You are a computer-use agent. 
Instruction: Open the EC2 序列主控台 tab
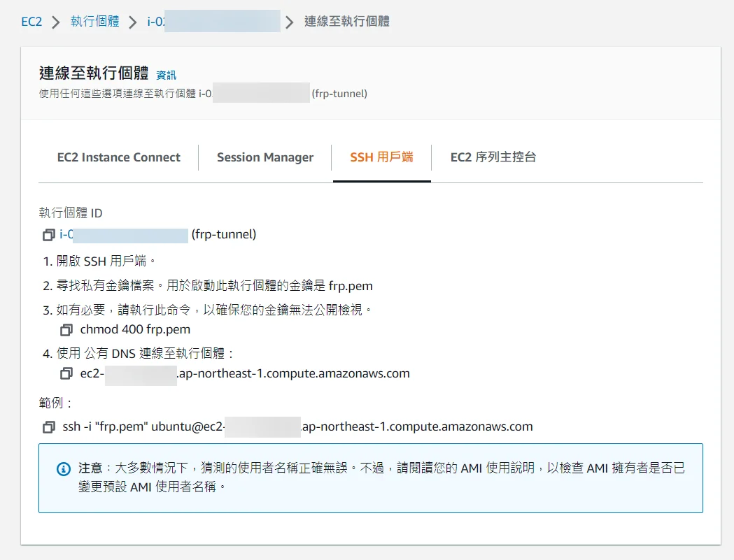[x=493, y=157]
